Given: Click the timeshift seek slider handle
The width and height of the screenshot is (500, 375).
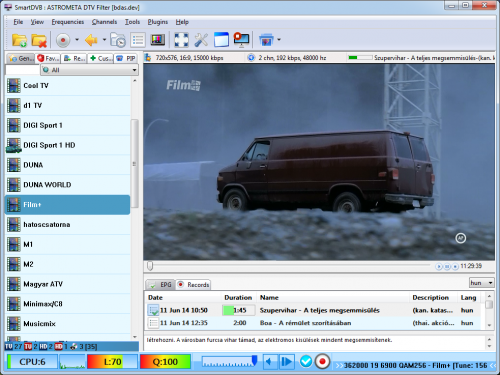Looking at the screenshot, I should click(x=150, y=266).
